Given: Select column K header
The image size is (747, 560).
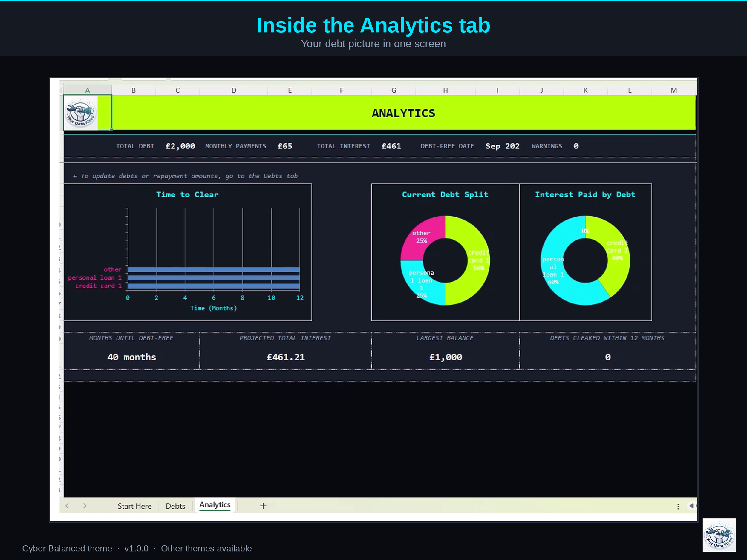Looking at the screenshot, I should pos(586,90).
